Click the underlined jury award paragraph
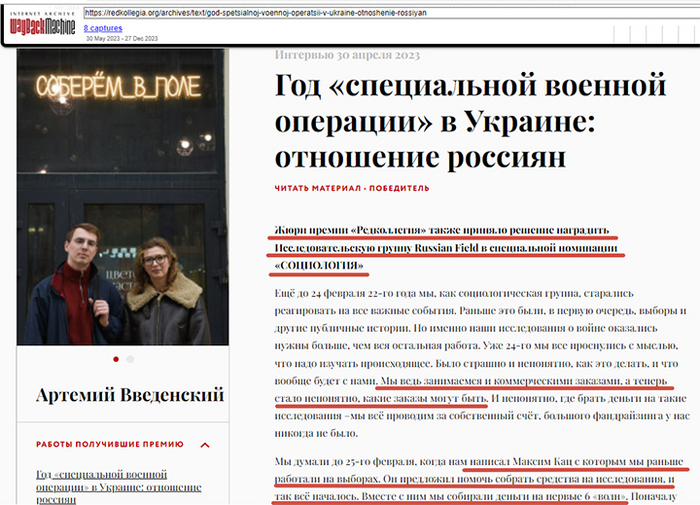 (446, 248)
